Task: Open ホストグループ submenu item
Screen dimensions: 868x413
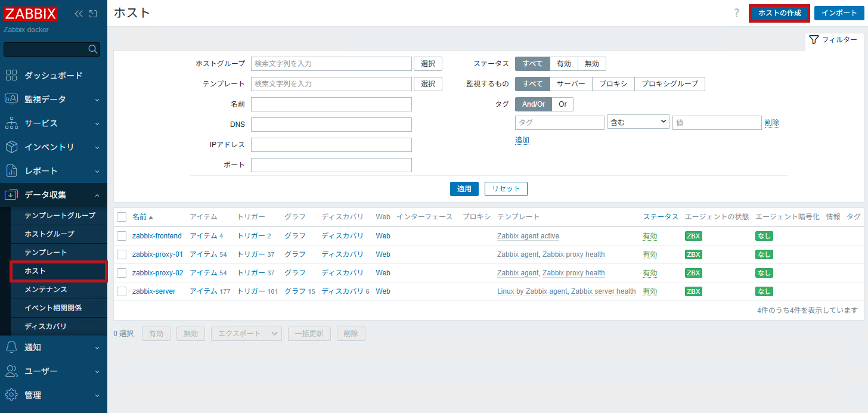Action: point(60,234)
